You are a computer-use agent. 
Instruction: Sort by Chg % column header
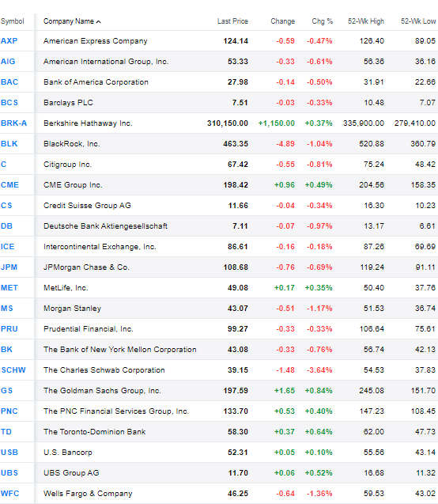(322, 21)
